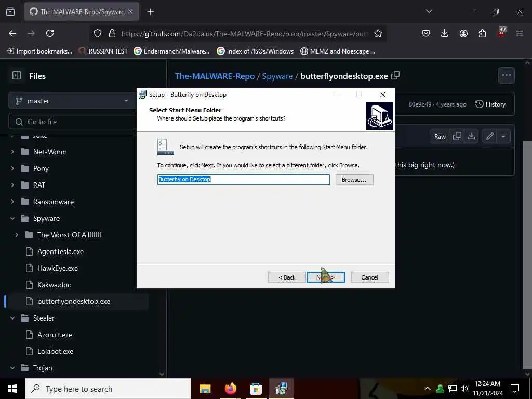Cancel the Butterfly on Desktop setup

(369, 277)
